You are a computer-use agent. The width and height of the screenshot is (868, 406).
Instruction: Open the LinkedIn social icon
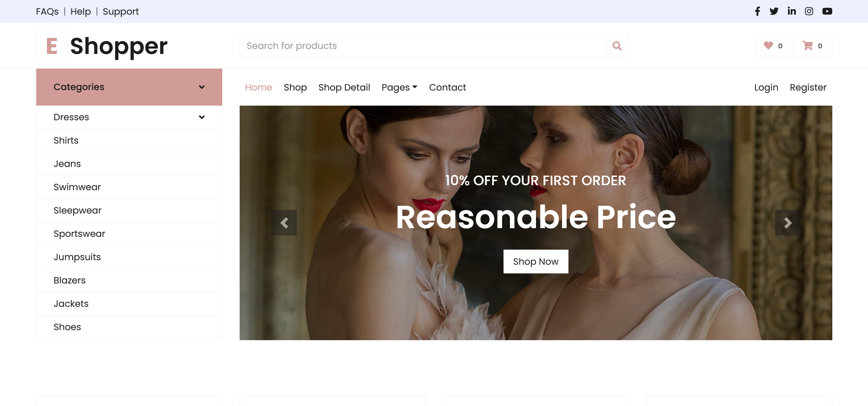pyautogui.click(x=792, y=11)
